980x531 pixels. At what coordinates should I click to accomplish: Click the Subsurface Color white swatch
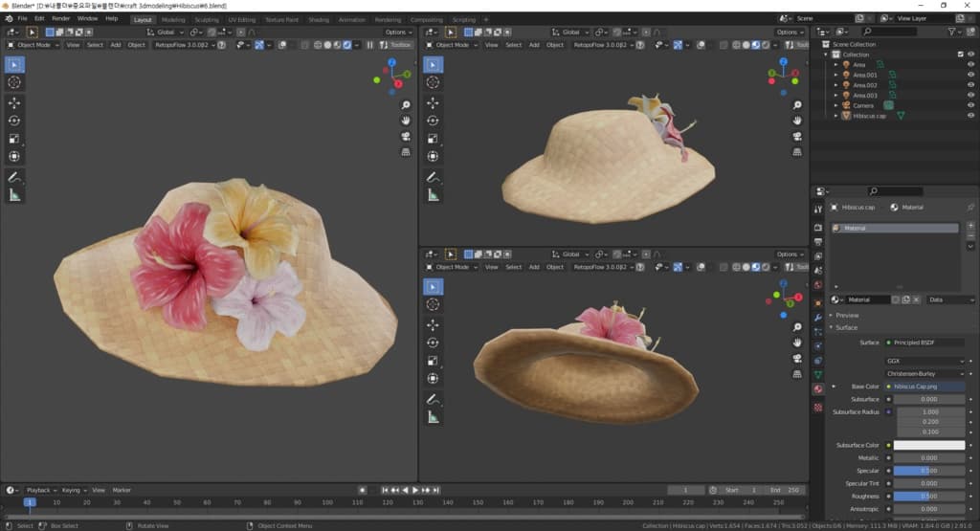[x=928, y=445]
